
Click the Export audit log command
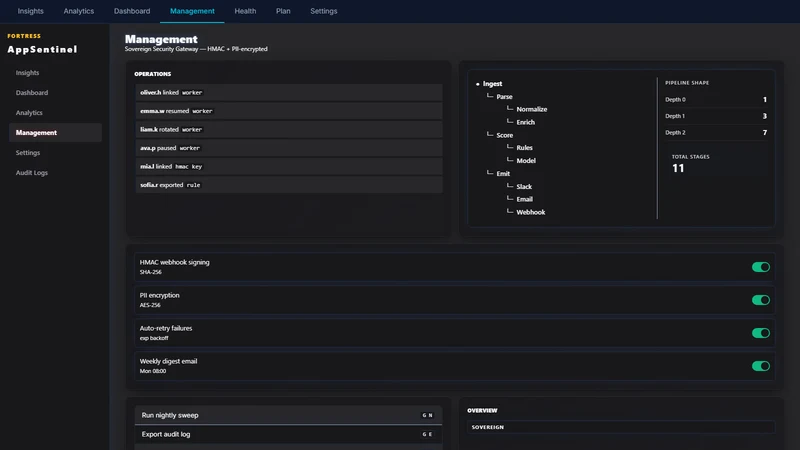289,434
